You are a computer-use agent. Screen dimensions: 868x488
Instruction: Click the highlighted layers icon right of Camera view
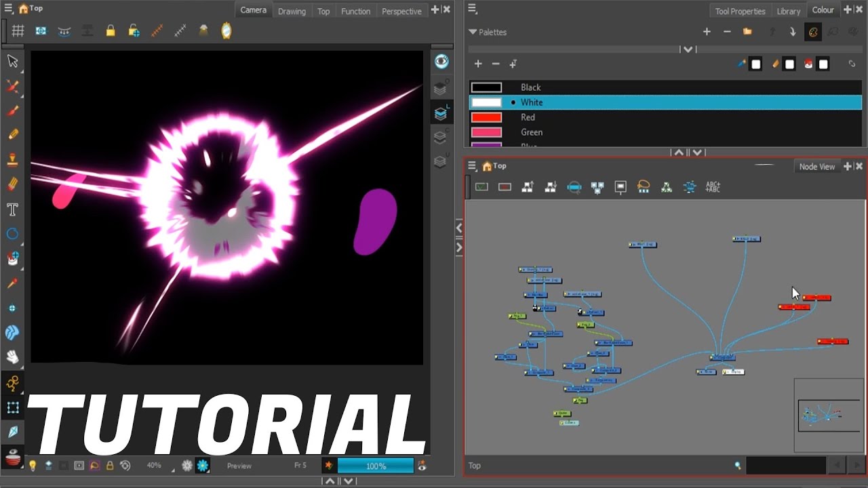click(441, 113)
